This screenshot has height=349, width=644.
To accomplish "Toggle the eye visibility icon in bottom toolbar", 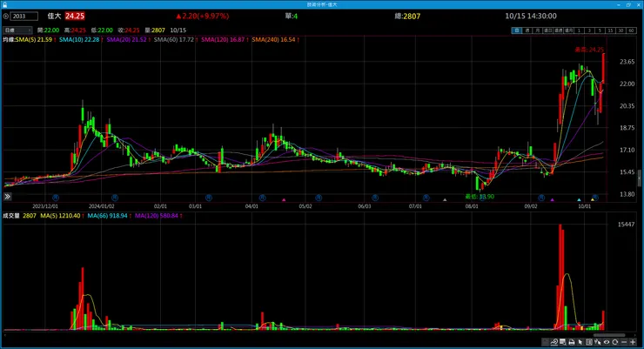I will [x=607, y=342].
